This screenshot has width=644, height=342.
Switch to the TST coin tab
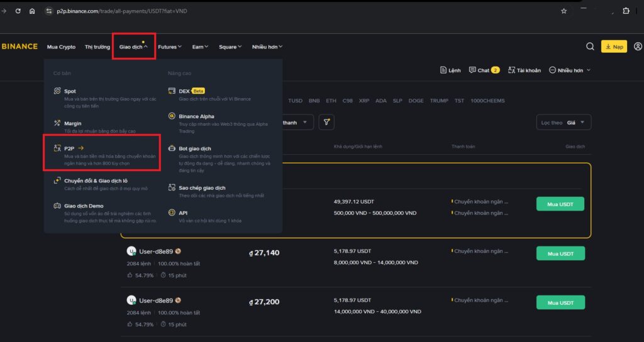click(459, 101)
